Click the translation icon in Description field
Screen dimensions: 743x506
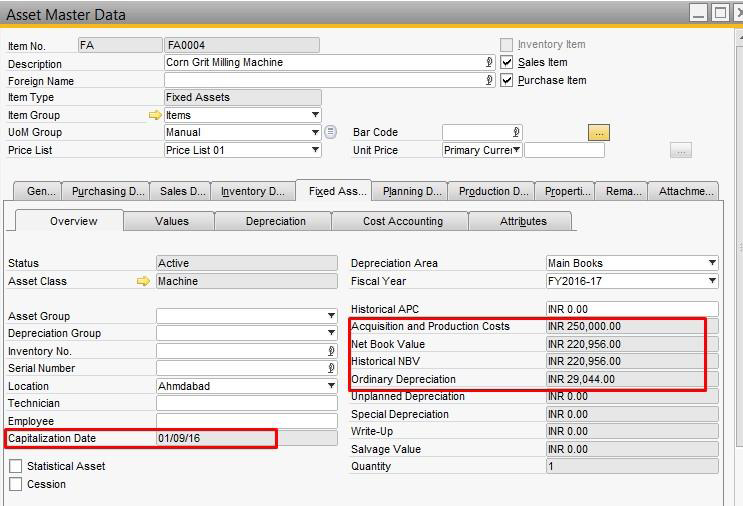[x=489, y=62]
